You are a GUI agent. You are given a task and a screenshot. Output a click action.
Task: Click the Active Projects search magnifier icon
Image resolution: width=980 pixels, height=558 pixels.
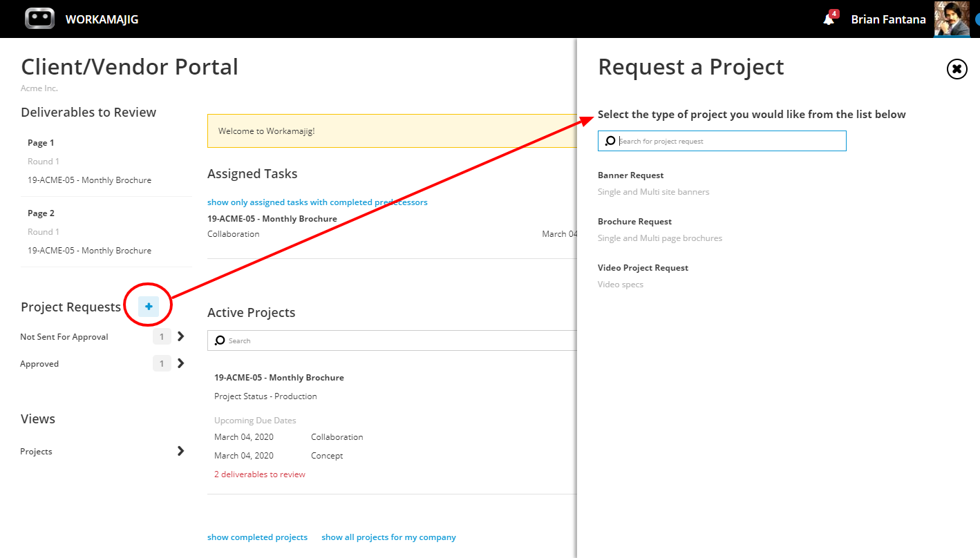coord(220,340)
